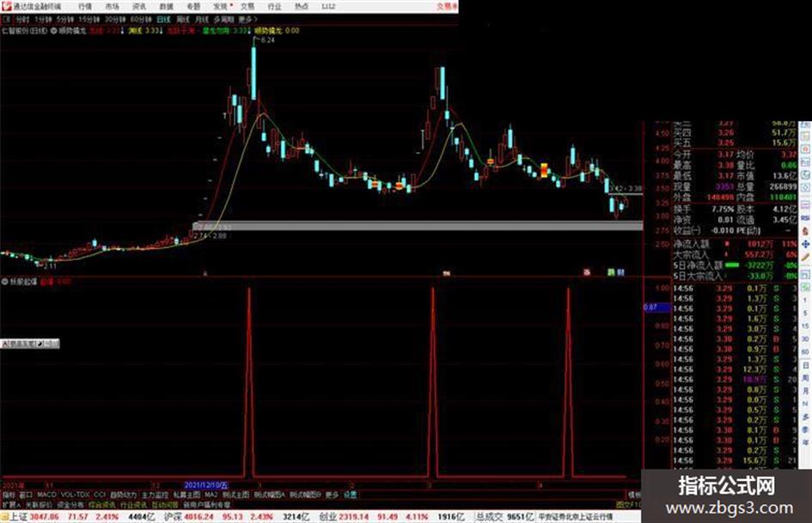Click the 净流入额 row in quote panel
Viewport: 812px width, 523px height.
pos(736,244)
